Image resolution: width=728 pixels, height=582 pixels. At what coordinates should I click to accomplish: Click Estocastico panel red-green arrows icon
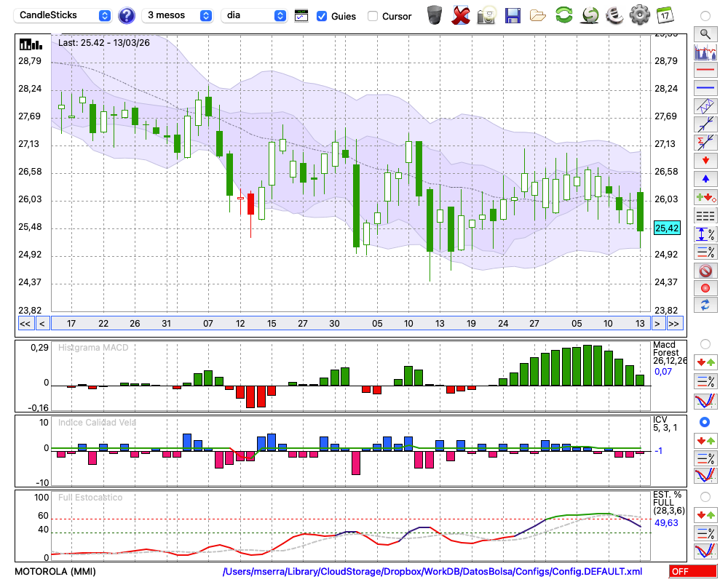(x=705, y=515)
